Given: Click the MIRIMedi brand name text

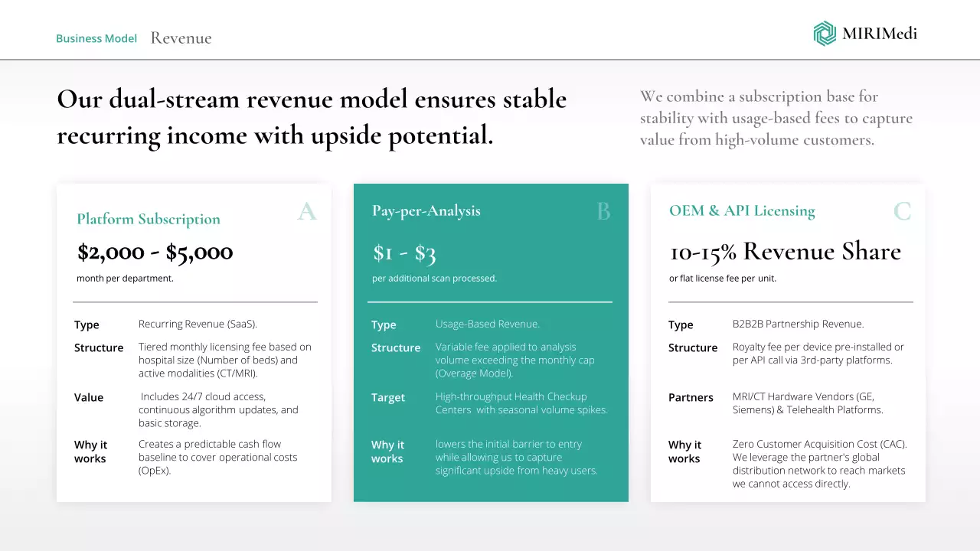Looking at the screenshot, I should 879,34.
